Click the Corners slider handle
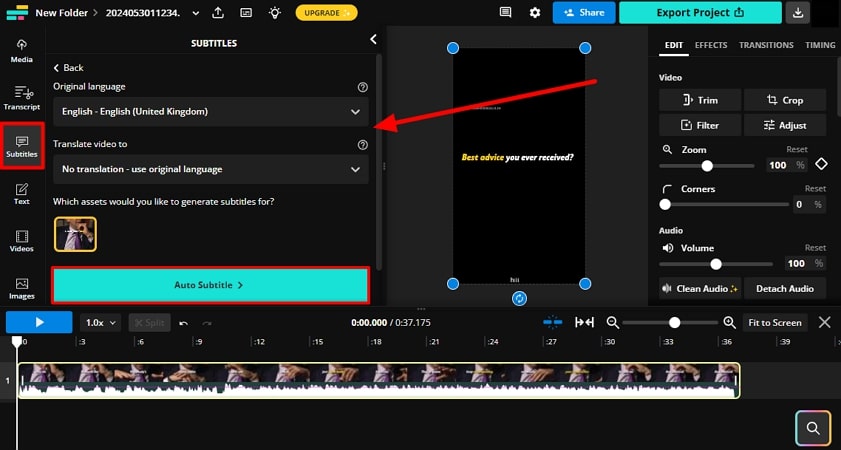841x450 pixels. [x=665, y=204]
